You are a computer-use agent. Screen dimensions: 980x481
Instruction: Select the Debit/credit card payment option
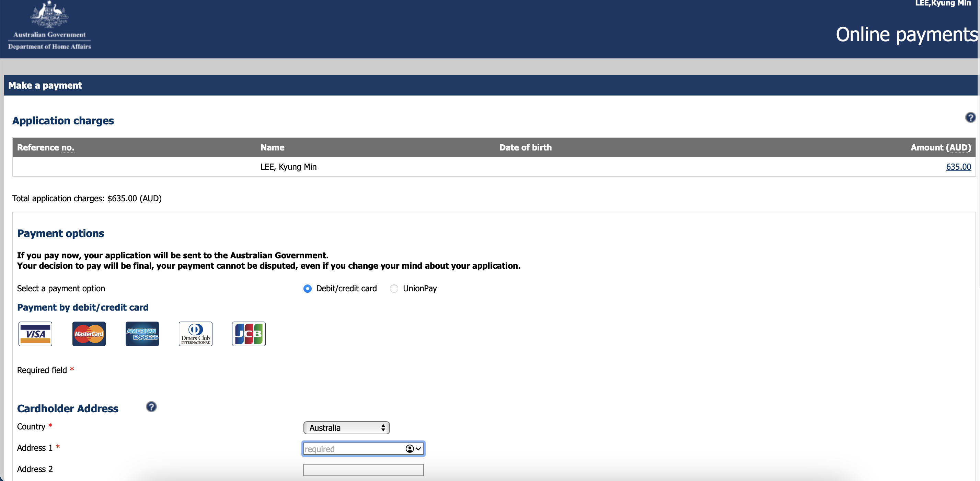(308, 289)
